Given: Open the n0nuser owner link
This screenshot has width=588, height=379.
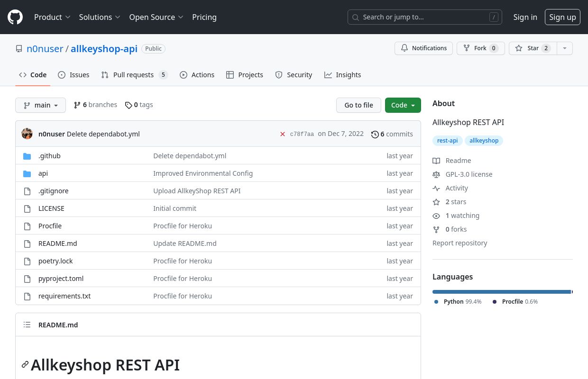Looking at the screenshot, I should click(x=45, y=49).
